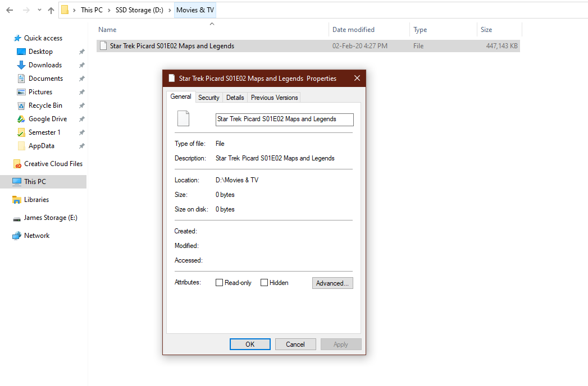The height and width of the screenshot is (386, 588).
Task: Dismiss dialog with Cancel button
Action: click(295, 344)
